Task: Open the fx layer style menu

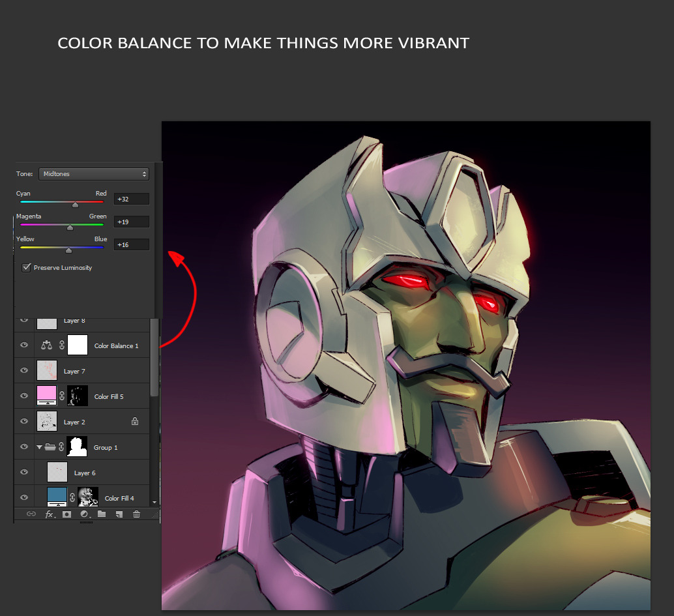Action: click(50, 514)
